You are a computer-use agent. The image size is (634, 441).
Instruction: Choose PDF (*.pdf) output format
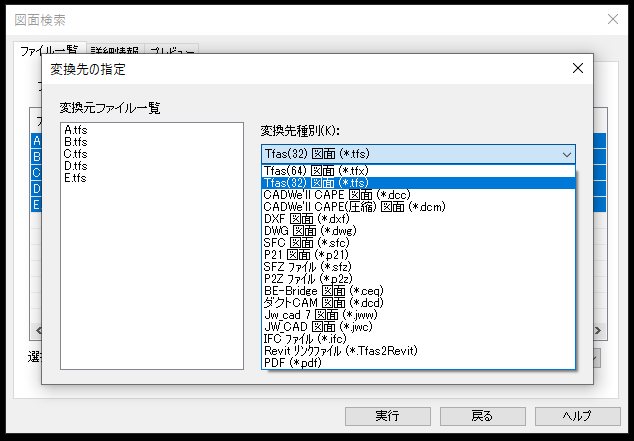(292, 363)
